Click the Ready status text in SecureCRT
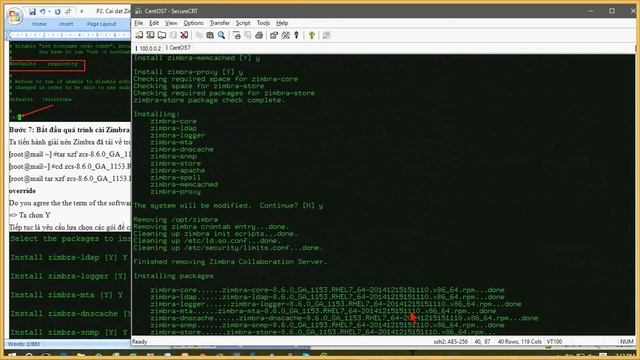Viewport: 640px width, 360px height. [140, 342]
